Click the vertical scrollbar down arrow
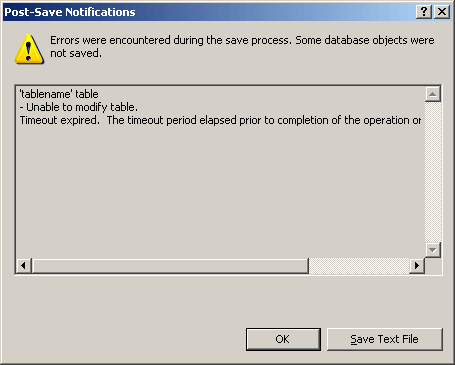 [x=433, y=250]
